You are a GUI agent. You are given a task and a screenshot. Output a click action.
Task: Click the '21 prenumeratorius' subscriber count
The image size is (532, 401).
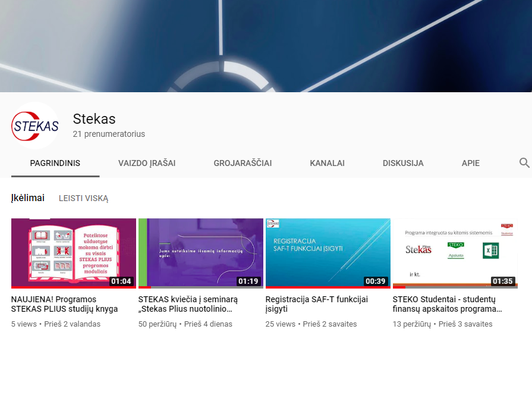coord(109,134)
